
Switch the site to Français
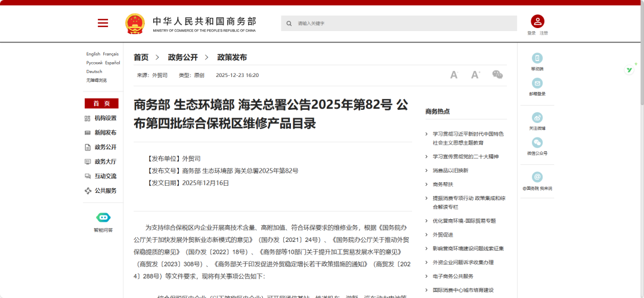pos(111,54)
